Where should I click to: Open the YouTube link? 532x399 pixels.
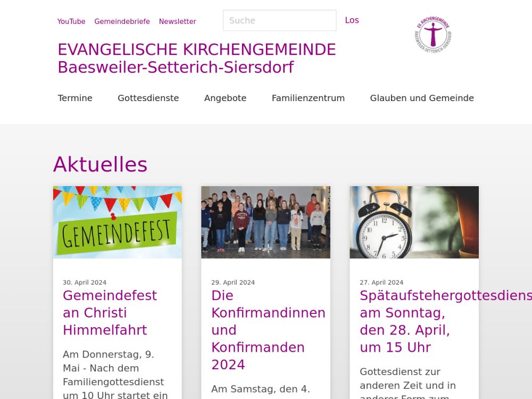point(71,21)
